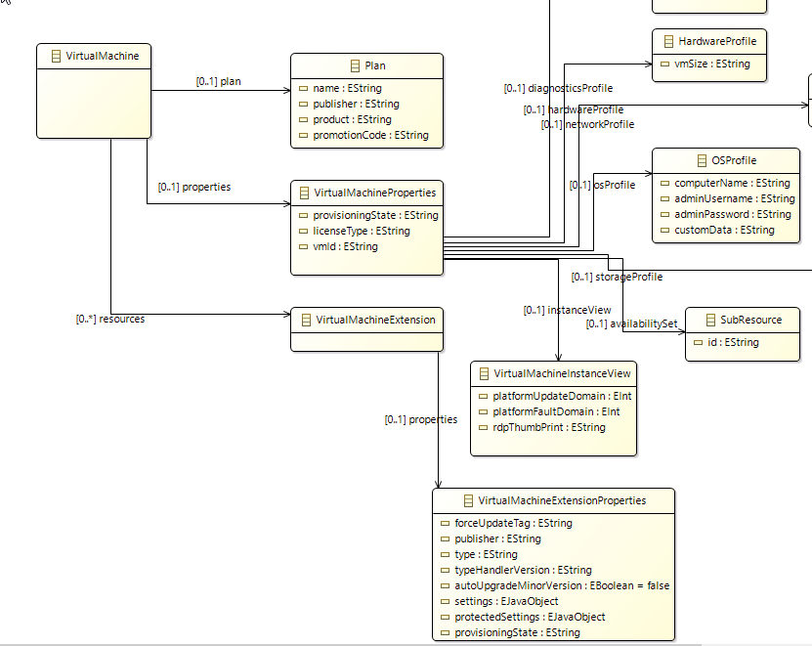Click the "product : EString" attribute
Screen dimensions: 812x646
point(352,119)
